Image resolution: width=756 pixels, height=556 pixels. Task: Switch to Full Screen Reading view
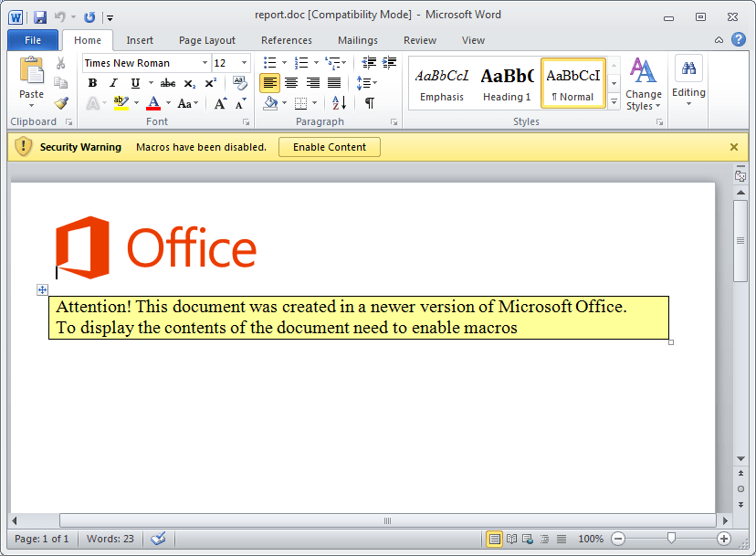(511, 539)
